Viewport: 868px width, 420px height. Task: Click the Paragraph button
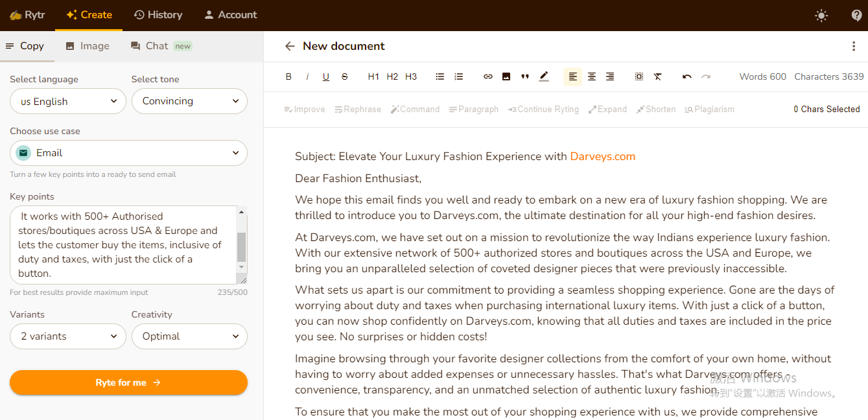pyautogui.click(x=474, y=110)
